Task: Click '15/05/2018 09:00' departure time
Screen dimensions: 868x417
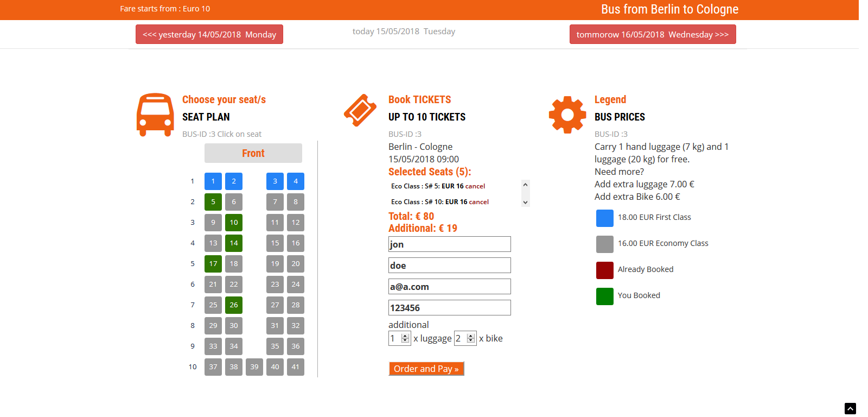Action: tap(424, 159)
